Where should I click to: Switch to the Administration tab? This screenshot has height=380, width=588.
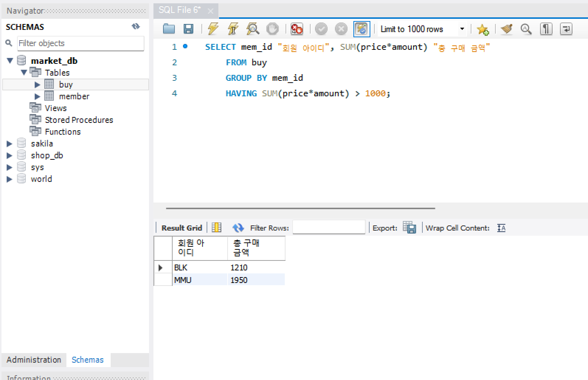pos(34,360)
